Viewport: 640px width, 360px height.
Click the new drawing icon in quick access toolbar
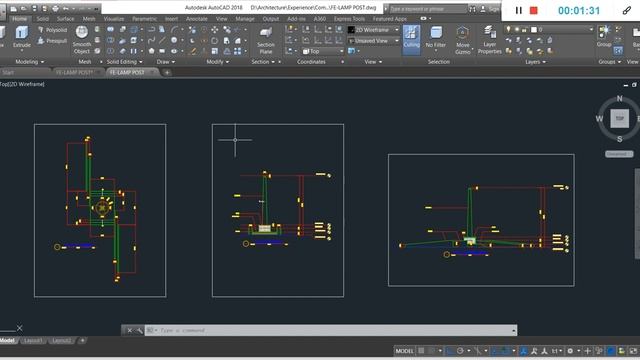pyautogui.click(x=14, y=9)
